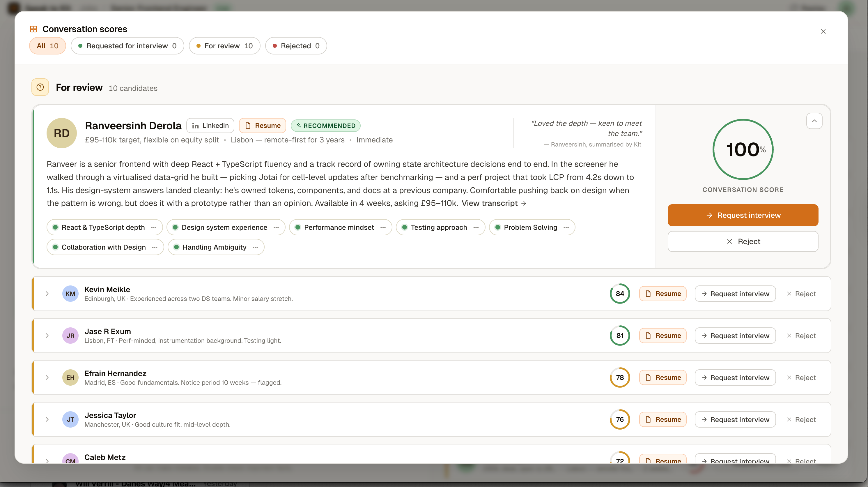This screenshot has width=868, height=487.
Task: Open Collaboration with Design ellipsis menu
Action: tap(155, 247)
